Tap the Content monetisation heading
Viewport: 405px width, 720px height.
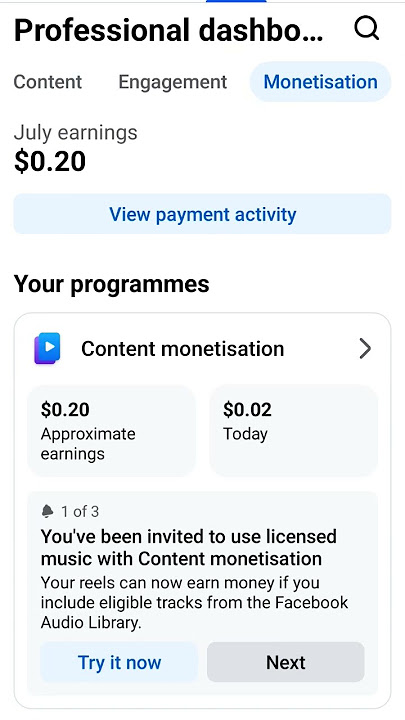coord(183,349)
